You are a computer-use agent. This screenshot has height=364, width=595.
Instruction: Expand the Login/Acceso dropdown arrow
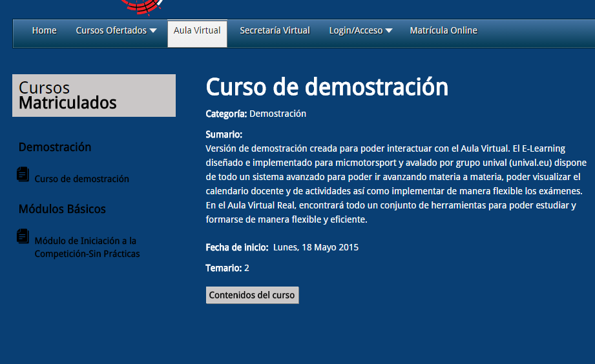(x=389, y=31)
